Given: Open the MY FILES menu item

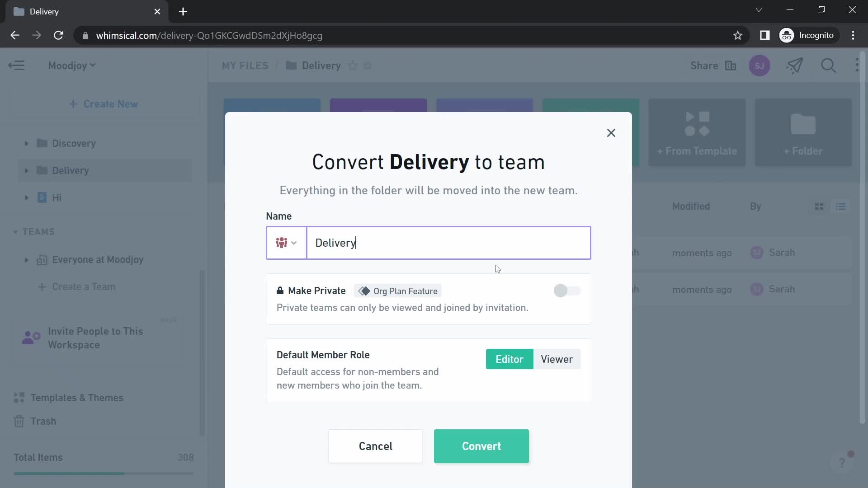Looking at the screenshot, I should [245, 65].
